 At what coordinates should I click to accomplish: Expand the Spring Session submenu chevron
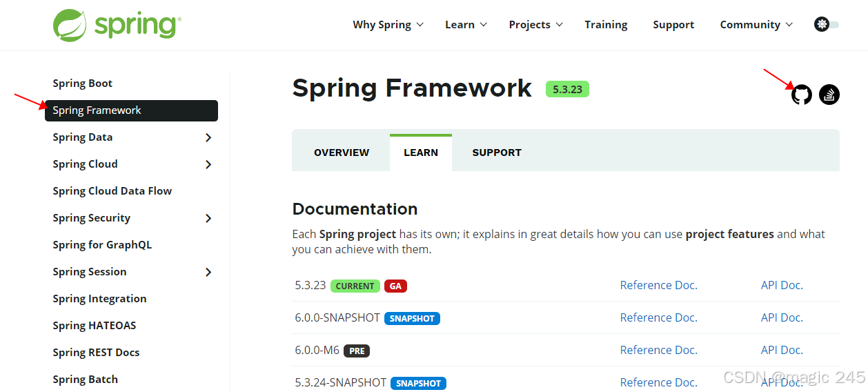coord(208,273)
